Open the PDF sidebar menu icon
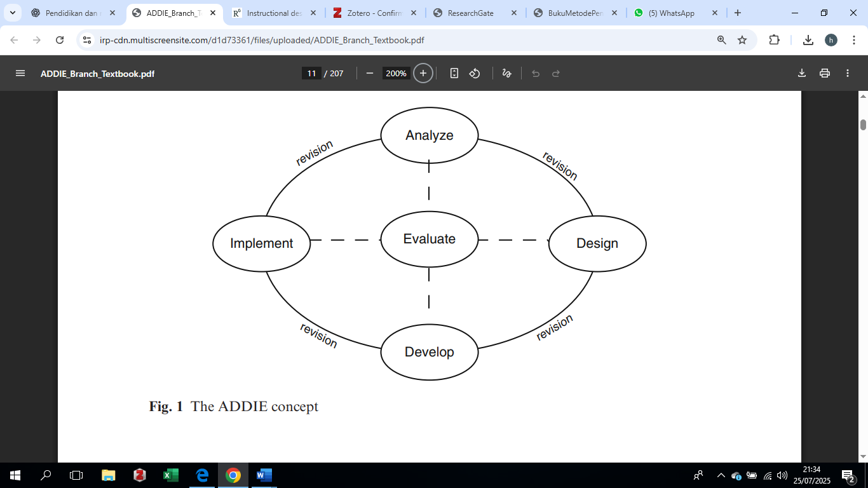The image size is (868, 488). pyautogui.click(x=20, y=73)
